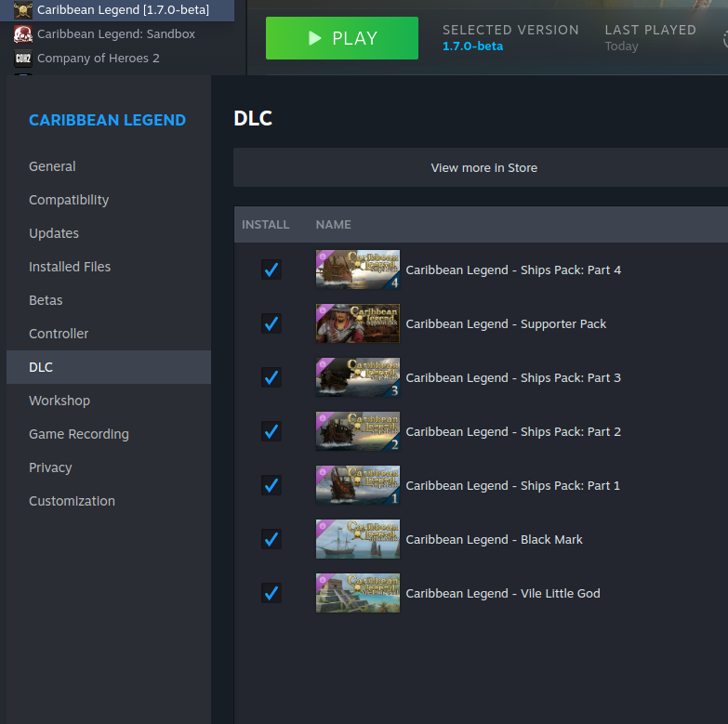Click the CARIBBEAN LEGEND properties title

pos(107,120)
